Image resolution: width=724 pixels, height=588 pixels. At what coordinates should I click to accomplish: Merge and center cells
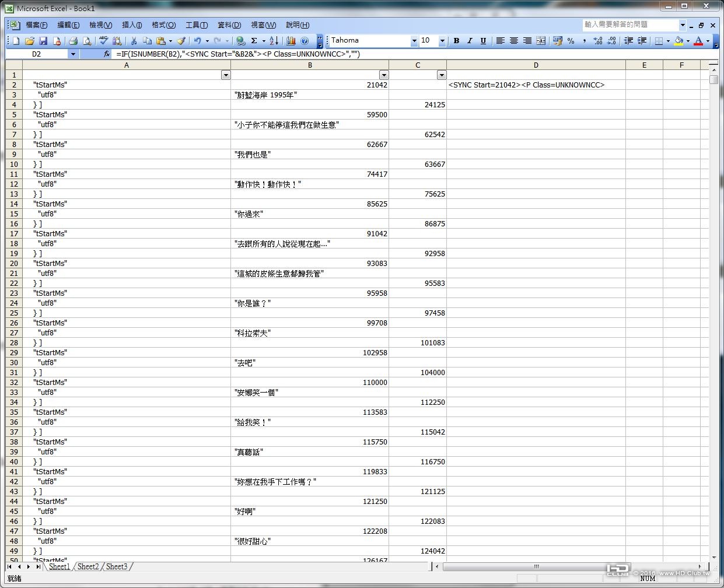[541, 41]
